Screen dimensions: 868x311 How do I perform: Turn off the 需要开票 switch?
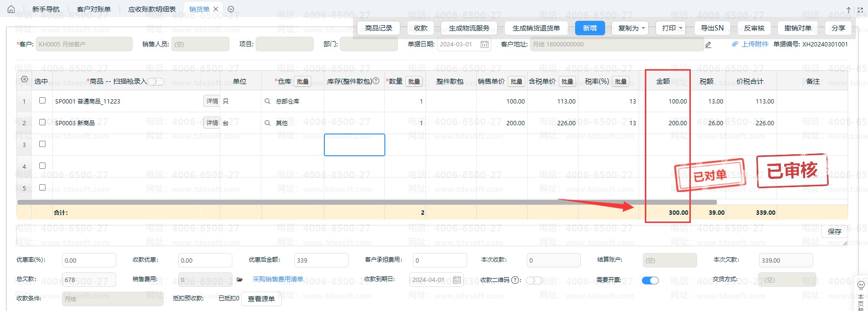650,281
